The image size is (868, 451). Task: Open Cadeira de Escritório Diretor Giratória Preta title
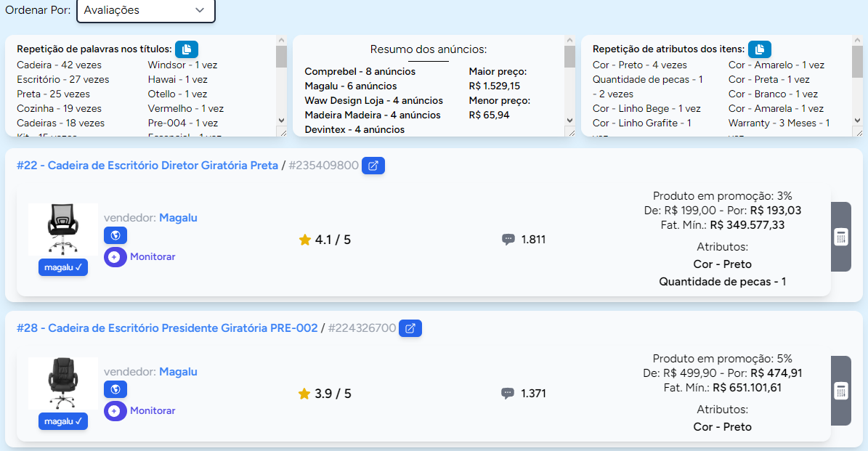click(x=147, y=166)
